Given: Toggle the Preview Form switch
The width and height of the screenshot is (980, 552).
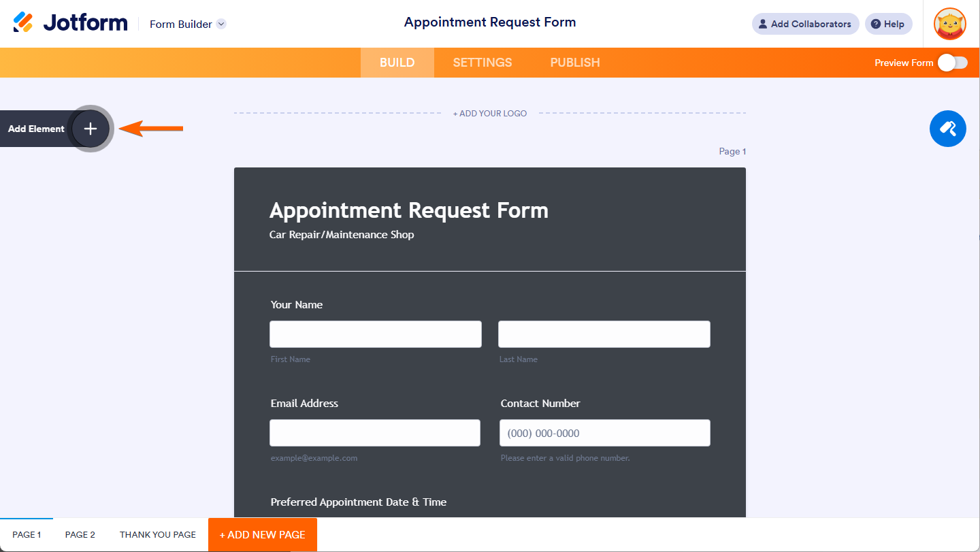Looking at the screenshot, I should pos(952,63).
